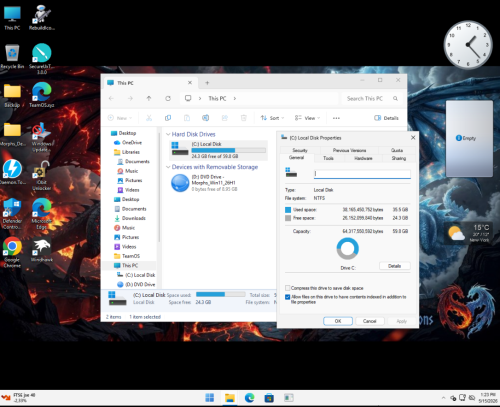Screen dimensions: 500x407
Task: Select Downloads in the navigation pane
Action: pyautogui.click(x=130, y=218)
